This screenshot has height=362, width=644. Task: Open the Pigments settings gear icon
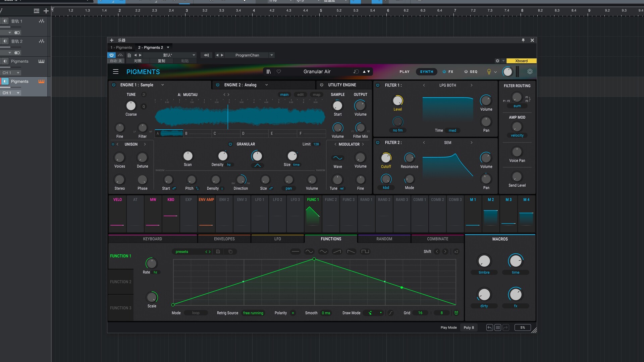coord(530,71)
